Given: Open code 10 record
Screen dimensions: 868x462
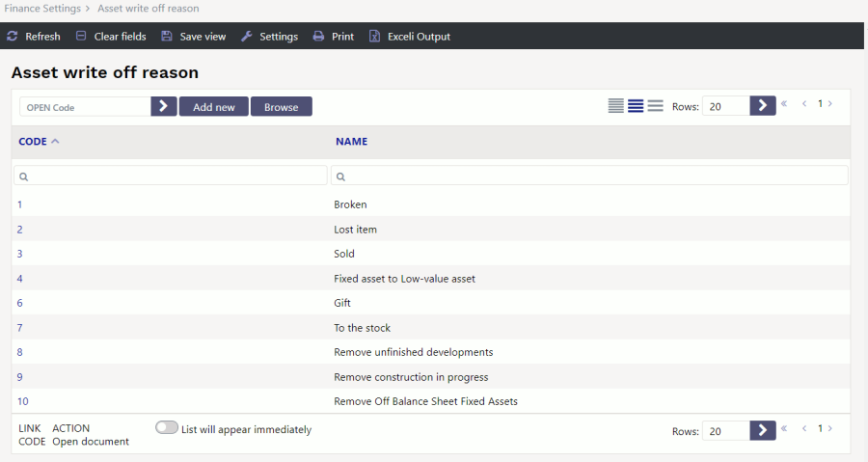Looking at the screenshot, I should [x=23, y=401].
